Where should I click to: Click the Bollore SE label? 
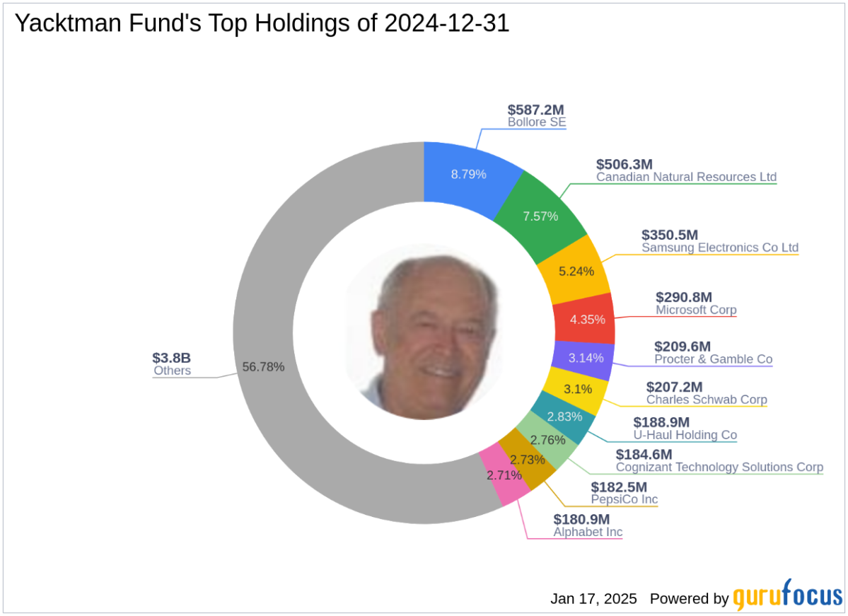[x=537, y=122]
